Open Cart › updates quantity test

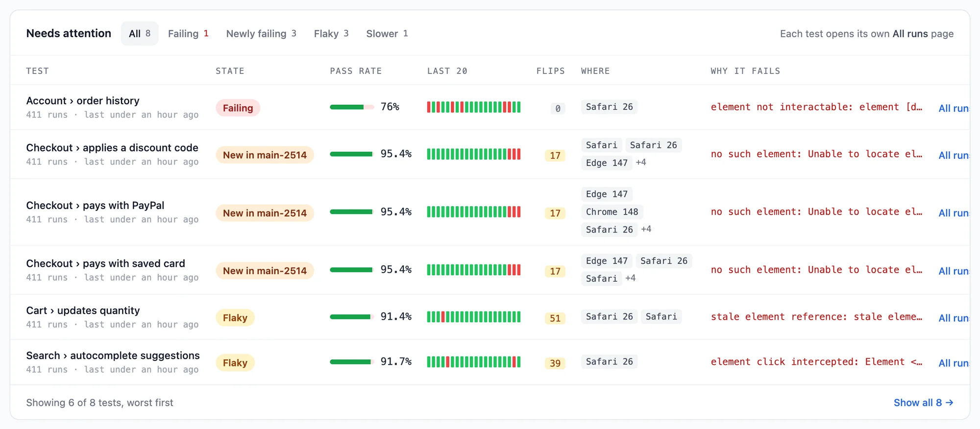(x=83, y=310)
